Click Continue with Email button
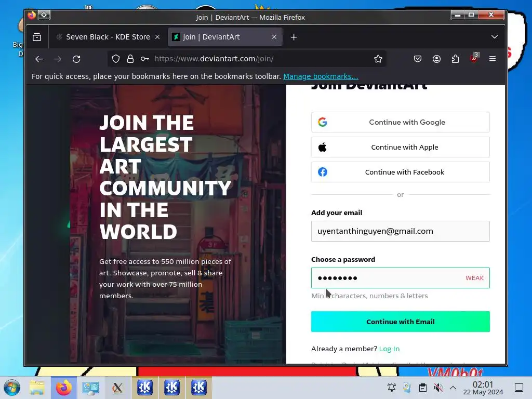The image size is (532, 399). coord(401,322)
